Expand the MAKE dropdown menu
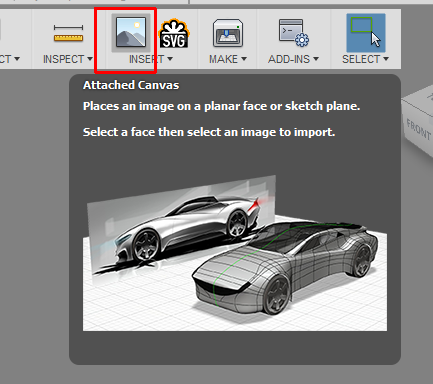The height and width of the screenshot is (384, 433). [228, 59]
